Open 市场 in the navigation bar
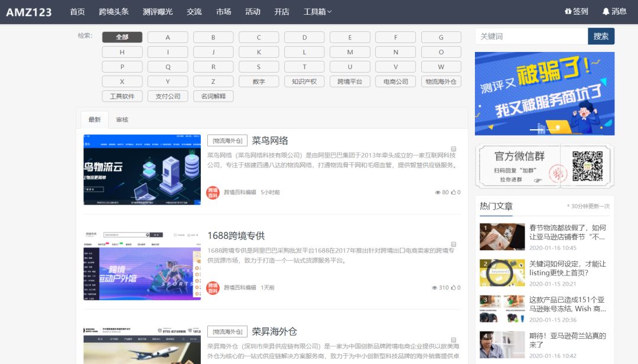This screenshot has width=638, height=364. tap(223, 12)
